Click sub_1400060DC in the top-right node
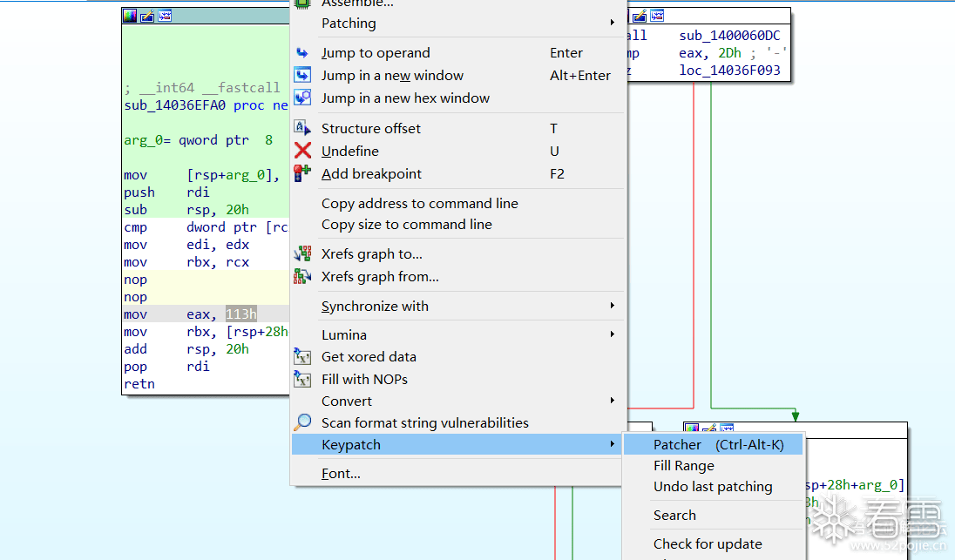The image size is (955, 560). click(729, 36)
